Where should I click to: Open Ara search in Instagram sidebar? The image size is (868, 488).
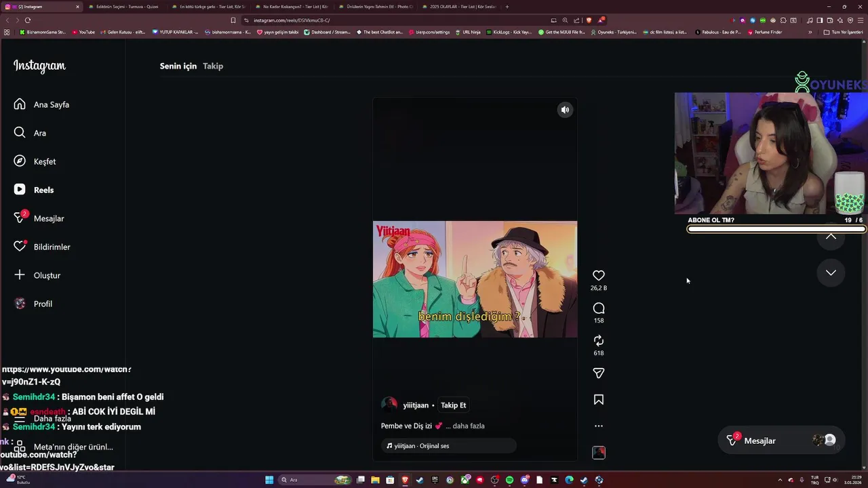(31, 133)
